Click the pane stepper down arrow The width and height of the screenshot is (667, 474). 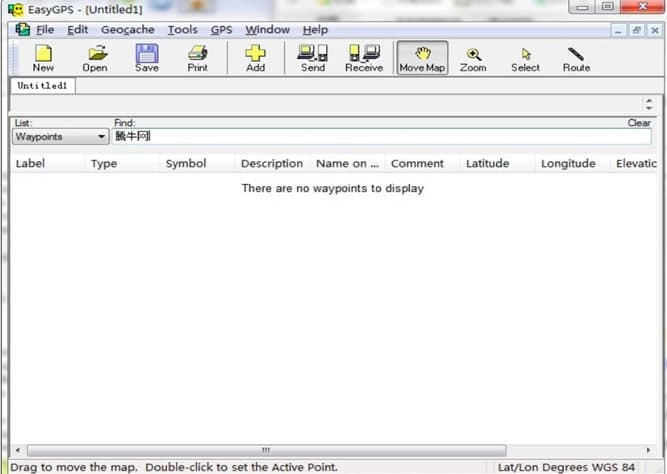(x=649, y=108)
